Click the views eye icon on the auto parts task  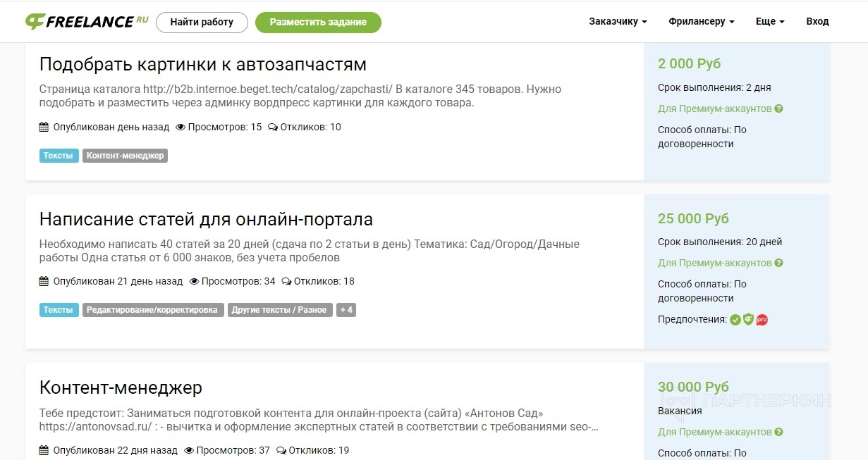pyautogui.click(x=181, y=128)
